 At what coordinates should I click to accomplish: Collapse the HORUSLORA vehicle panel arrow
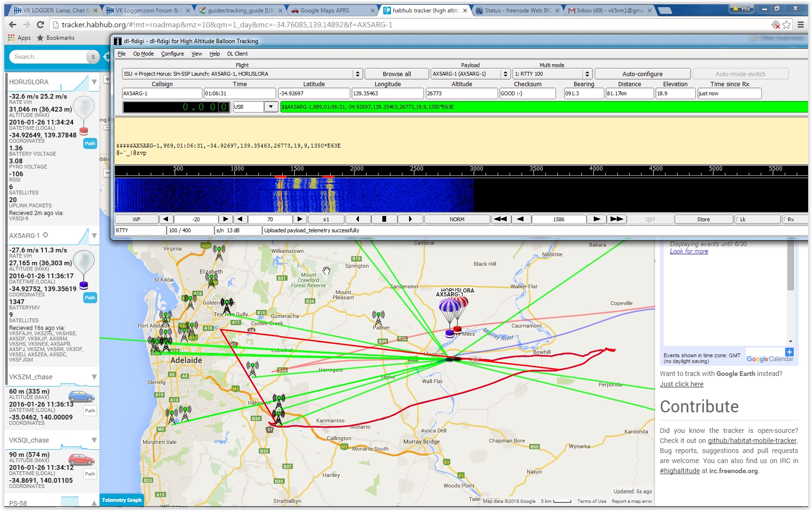[94, 82]
